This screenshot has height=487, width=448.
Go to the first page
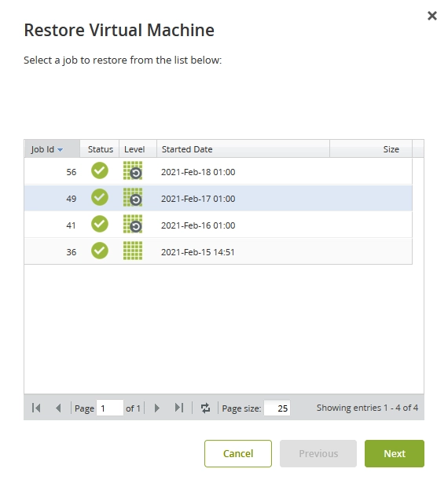(x=36, y=408)
